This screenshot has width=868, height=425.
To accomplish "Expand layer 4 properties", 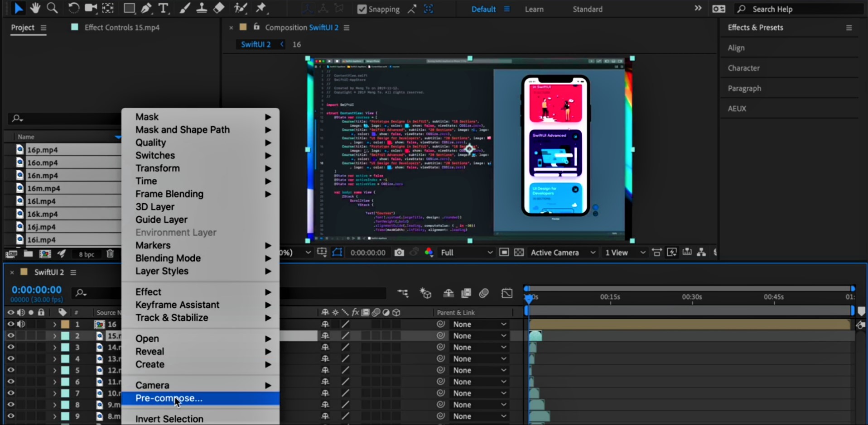I will [x=54, y=359].
